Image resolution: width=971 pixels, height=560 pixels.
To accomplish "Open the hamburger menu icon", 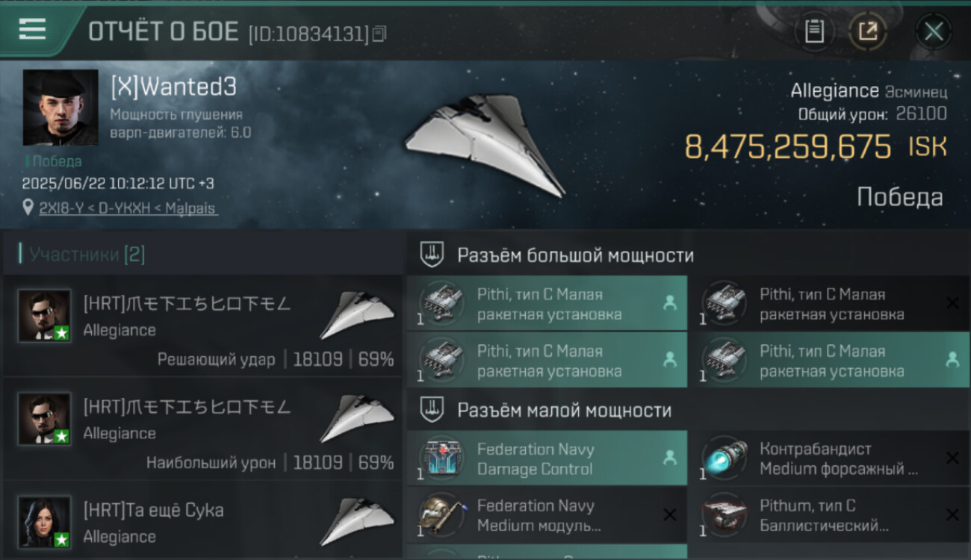I will (32, 29).
